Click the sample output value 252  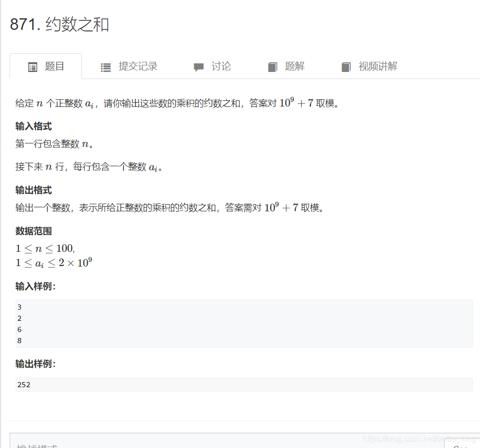(x=24, y=385)
